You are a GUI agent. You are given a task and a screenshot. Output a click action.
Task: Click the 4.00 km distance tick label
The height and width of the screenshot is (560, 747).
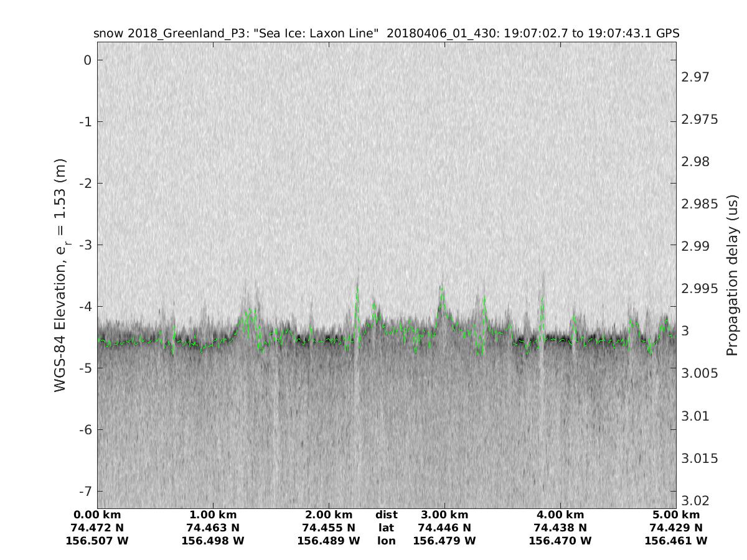tap(560, 515)
